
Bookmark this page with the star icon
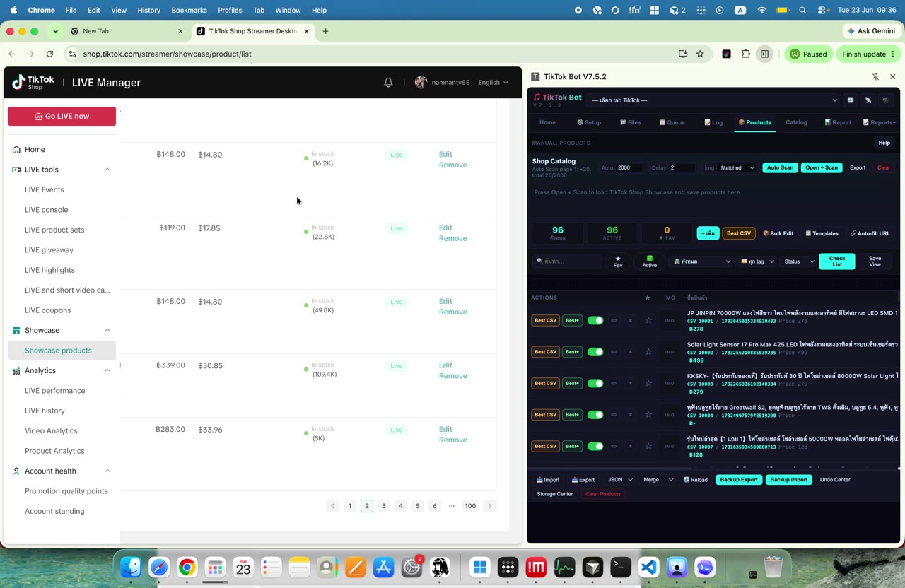pyautogui.click(x=700, y=54)
